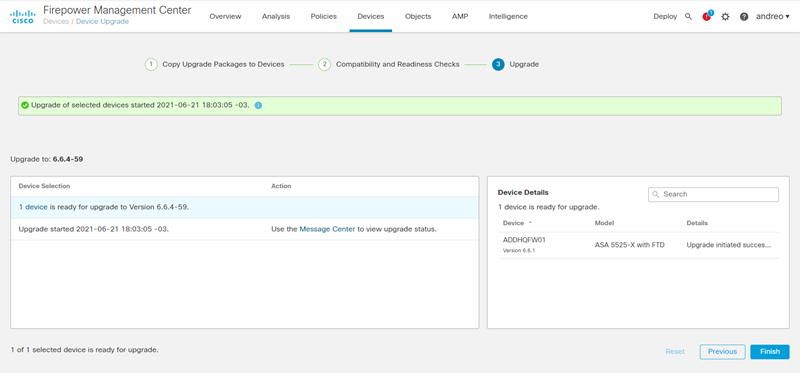Open the red notifications alert icon
Image resolution: width=800 pixels, height=373 pixels.
click(707, 16)
